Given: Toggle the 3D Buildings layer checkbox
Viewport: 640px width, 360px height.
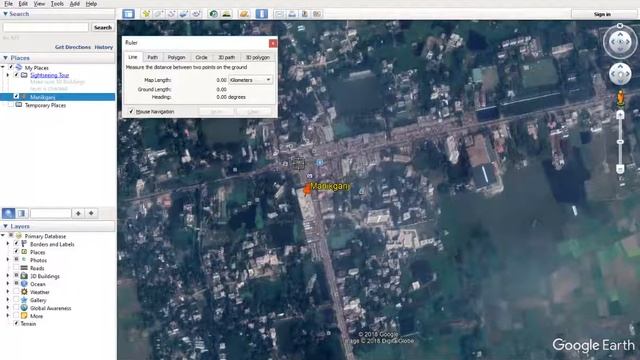Looking at the screenshot, I should point(16,276).
